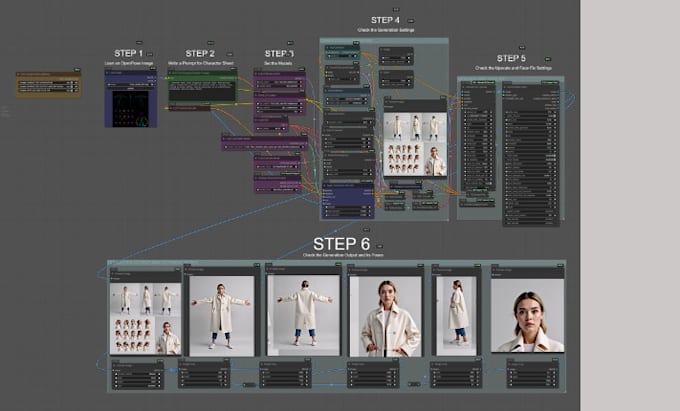Select indigo node at bottom of Step 4 group
This screenshot has width=680, height=411.
348,200
